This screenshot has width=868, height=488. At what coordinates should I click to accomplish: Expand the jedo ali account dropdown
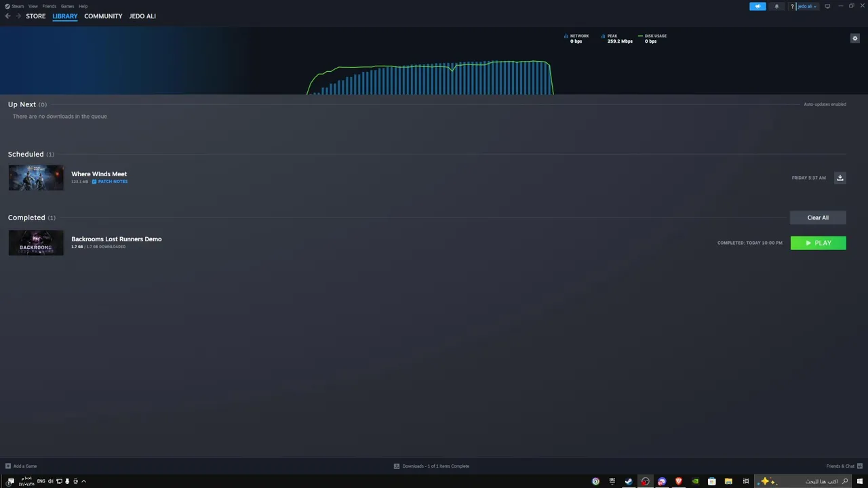807,6
